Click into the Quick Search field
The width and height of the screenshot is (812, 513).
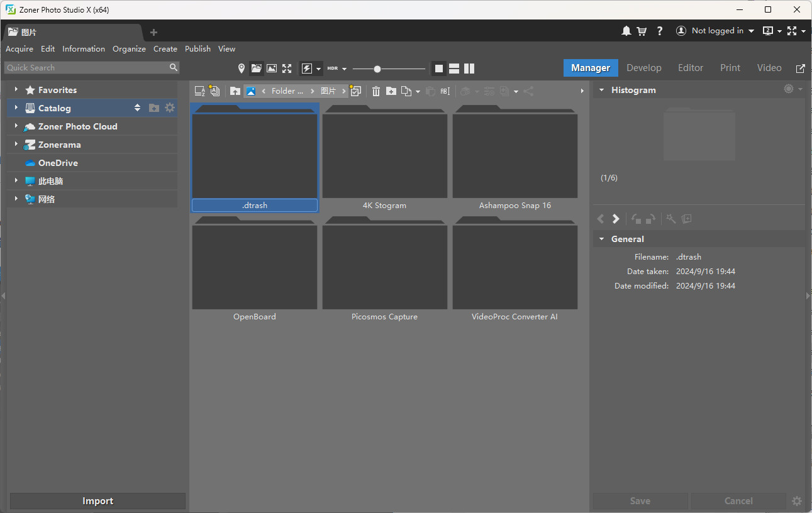(87, 67)
